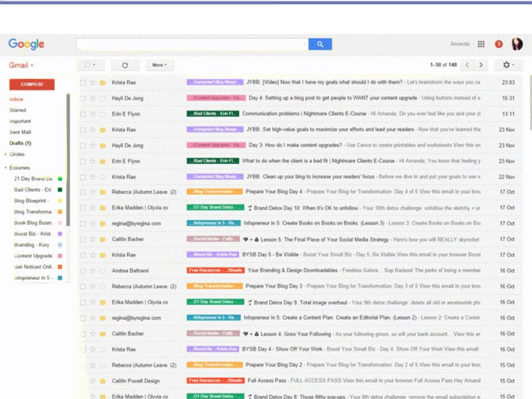The image size is (532, 399).
Task: Collapse the Ecourses label group
Action: tap(6, 168)
